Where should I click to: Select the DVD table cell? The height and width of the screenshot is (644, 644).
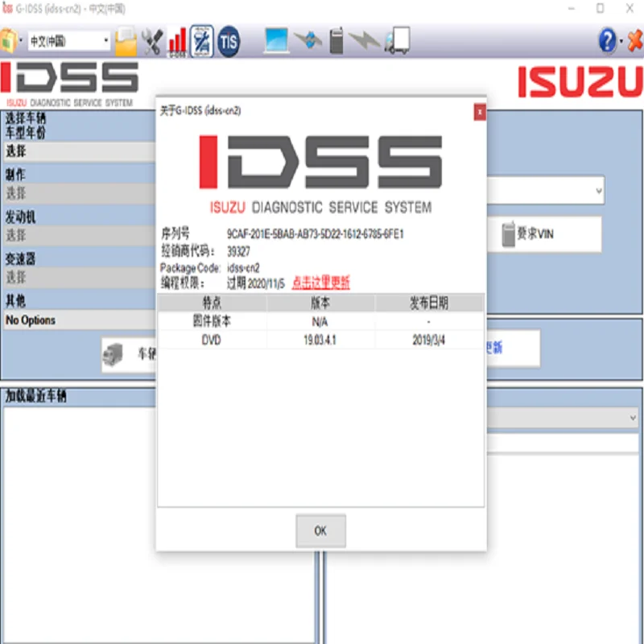(x=212, y=340)
